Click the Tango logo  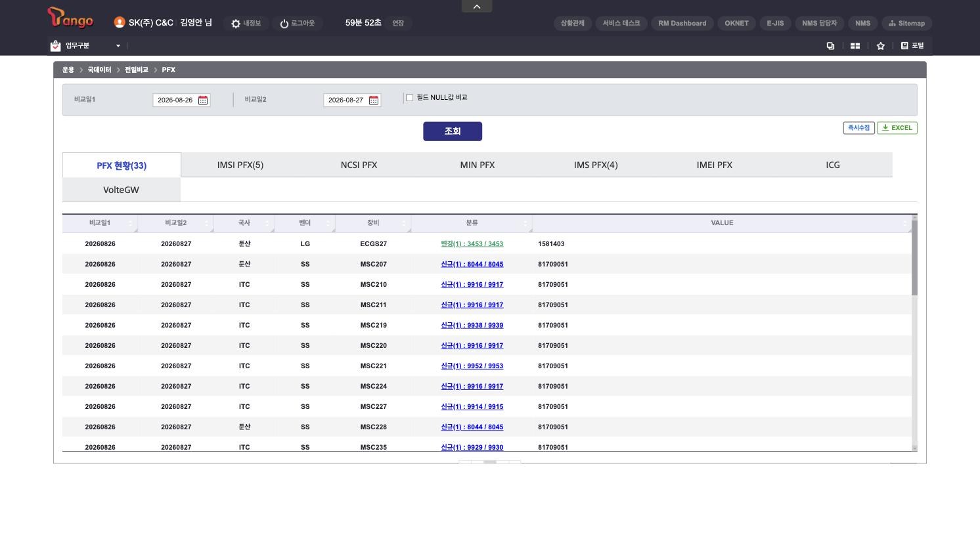click(70, 18)
